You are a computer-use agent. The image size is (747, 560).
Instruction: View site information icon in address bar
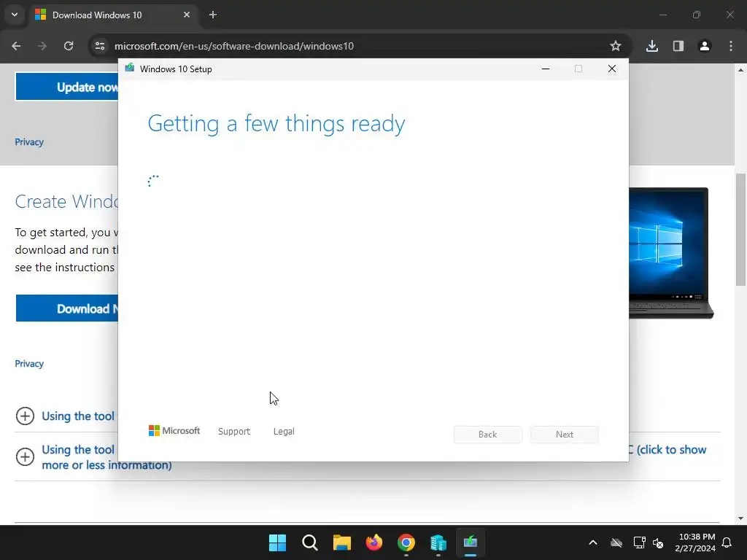click(100, 46)
